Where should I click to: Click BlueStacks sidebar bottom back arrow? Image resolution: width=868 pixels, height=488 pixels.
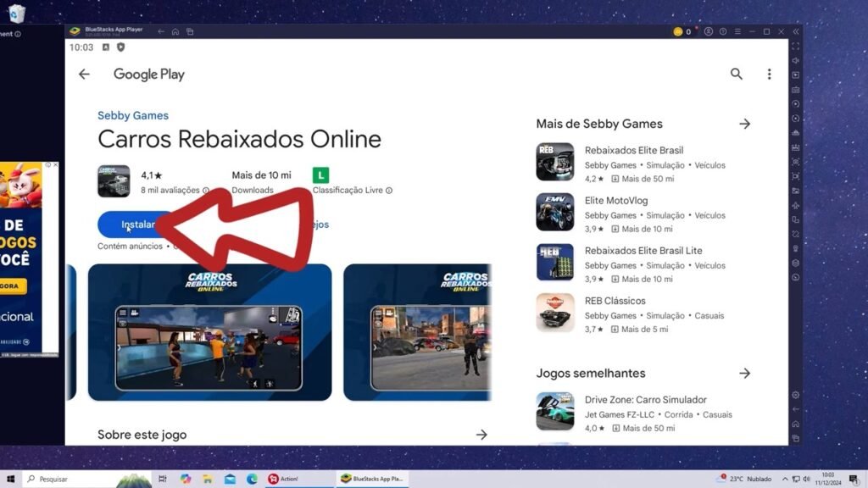coord(795,409)
